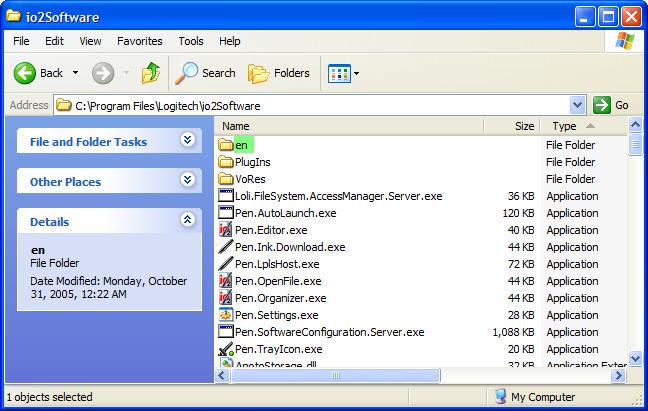The image size is (648, 411).
Task: Click the Pen.Organizer.exe io2 icon
Action: point(226,298)
